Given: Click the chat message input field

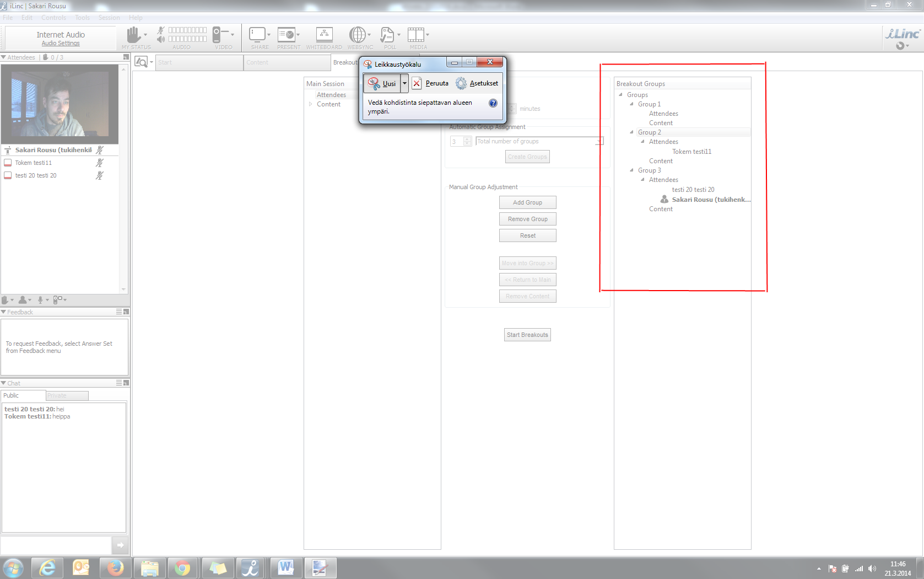Looking at the screenshot, I should coord(56,545).
